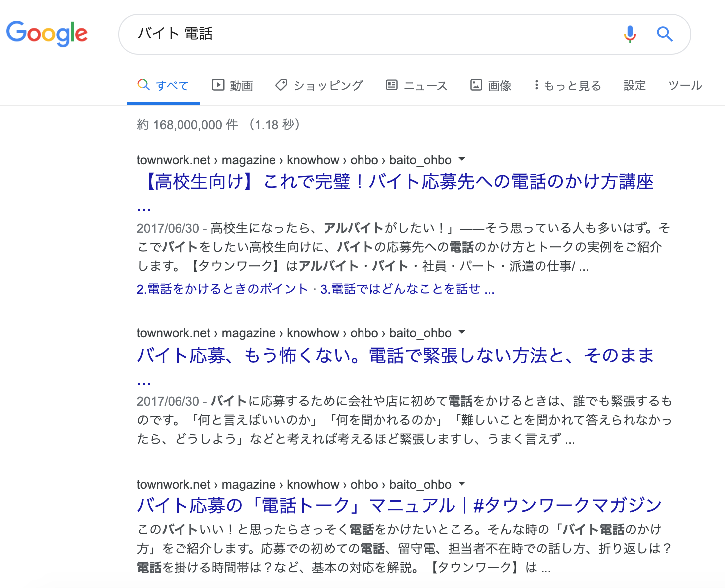The image size is (725, 588).
Task: Expand the second result's URL dropdown arrow
Action: tap(462, 333)
